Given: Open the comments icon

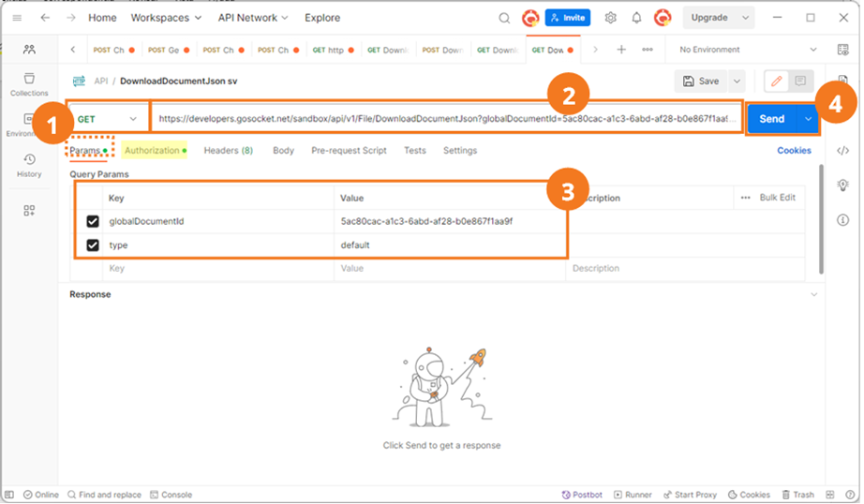Looking at the screenshot, I should coord(800,82).
